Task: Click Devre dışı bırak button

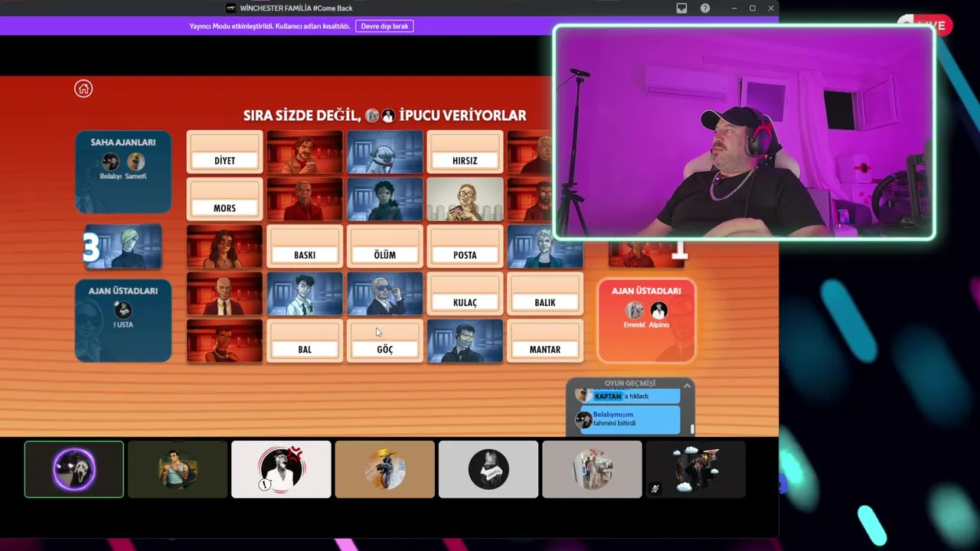Action: [384, 26]
